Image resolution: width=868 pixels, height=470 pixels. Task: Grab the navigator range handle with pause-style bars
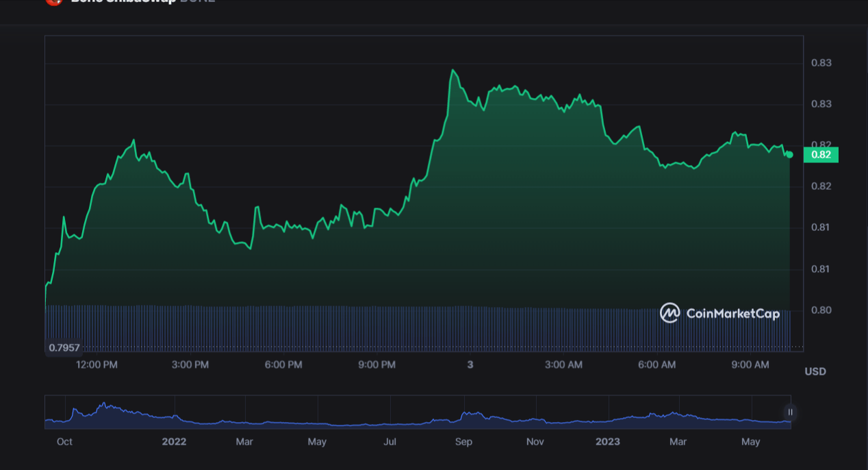point(790,412)
